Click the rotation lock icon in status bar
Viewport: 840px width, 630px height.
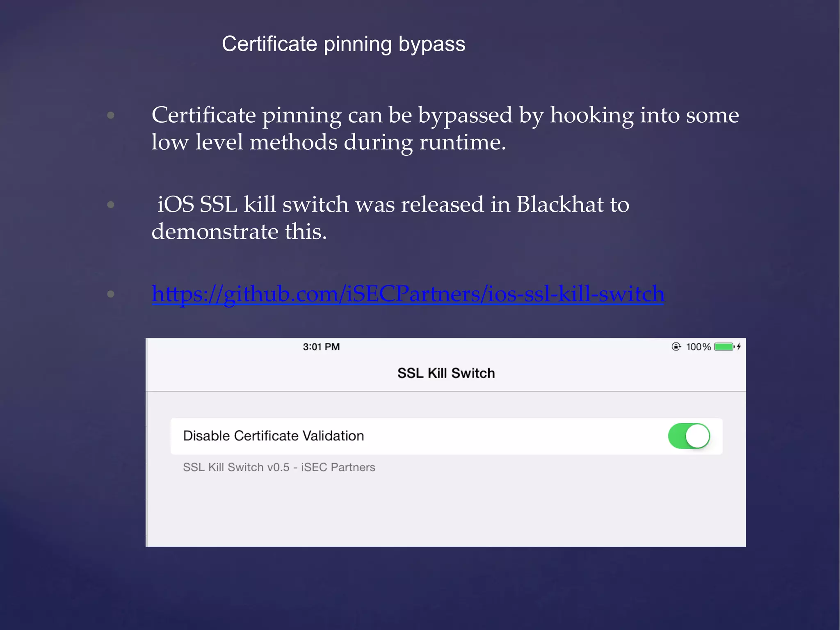(676, 347)
